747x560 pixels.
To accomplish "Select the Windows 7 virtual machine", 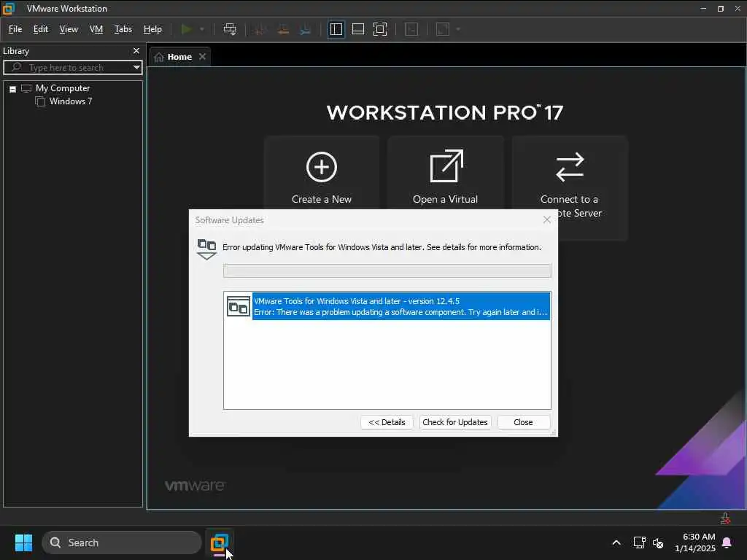I will tap(71, 101).
